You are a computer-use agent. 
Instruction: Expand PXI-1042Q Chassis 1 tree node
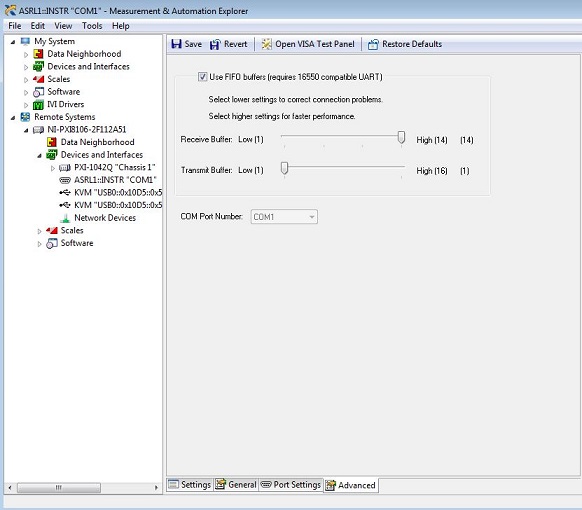click(53, 168)
